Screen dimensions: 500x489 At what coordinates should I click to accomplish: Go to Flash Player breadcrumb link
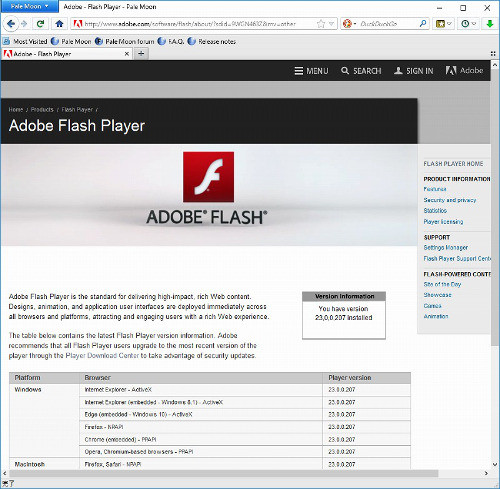[77, 110]
